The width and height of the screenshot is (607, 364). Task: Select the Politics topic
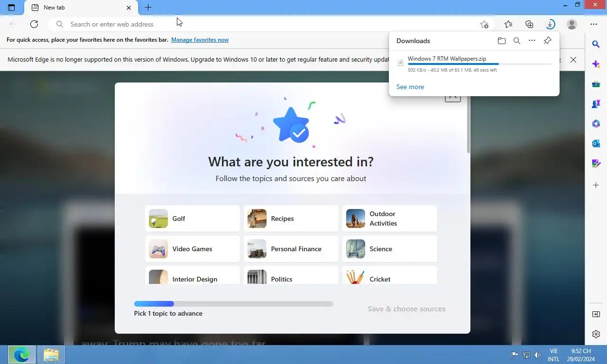click(x=291, y=275)
